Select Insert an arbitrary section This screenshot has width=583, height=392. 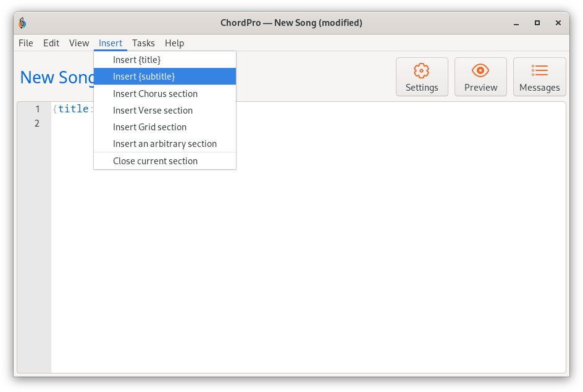[165, 144]
